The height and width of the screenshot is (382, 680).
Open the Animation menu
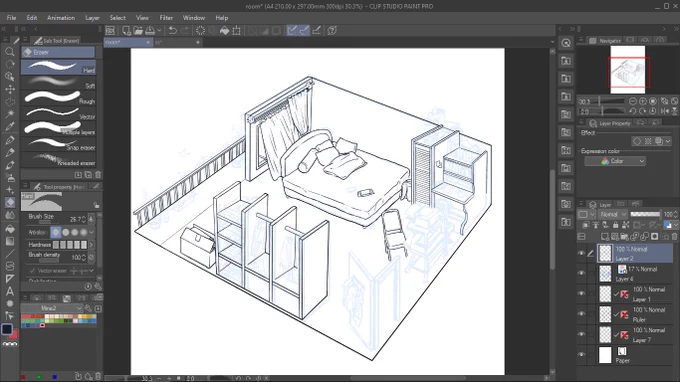tap(61, 18)
